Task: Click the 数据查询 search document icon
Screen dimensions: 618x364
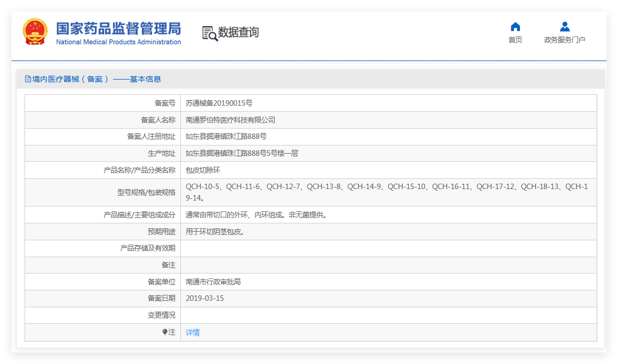Action: pos(210,33)
